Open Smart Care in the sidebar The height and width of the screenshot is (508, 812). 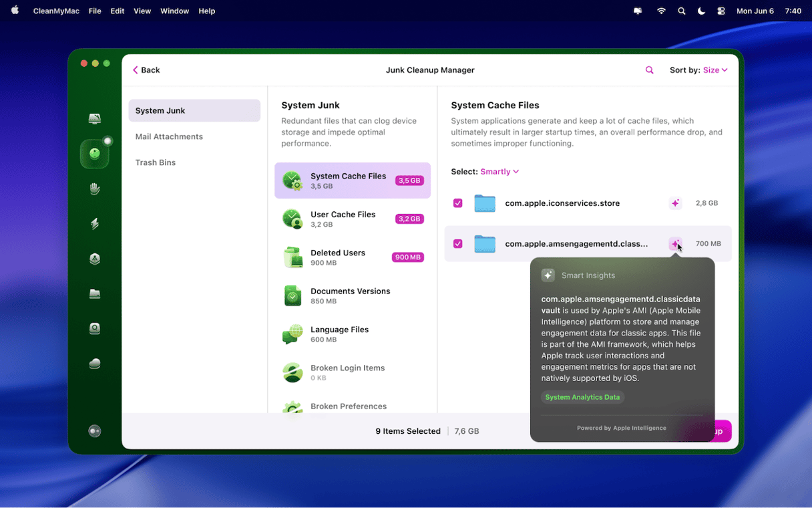pos(95,119)
